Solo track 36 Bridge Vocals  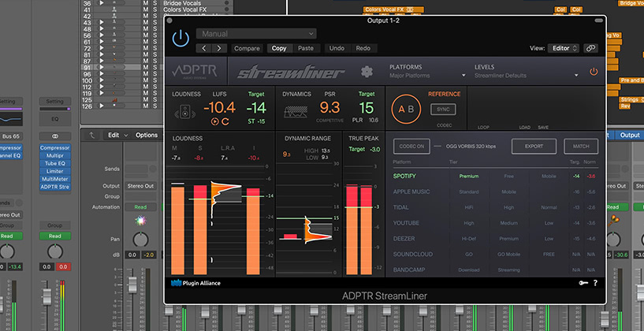[x=154, y=3]
